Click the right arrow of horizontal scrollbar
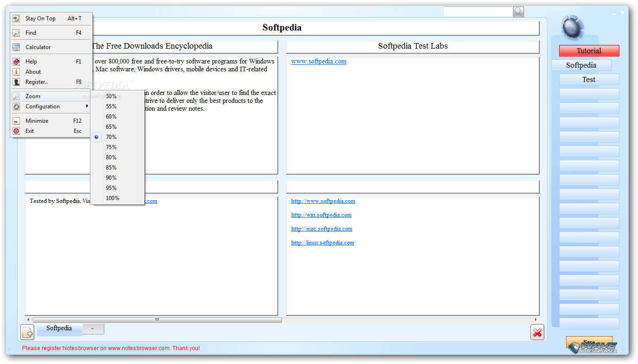The height and width of the screenshot is (364, 638). 536,320
